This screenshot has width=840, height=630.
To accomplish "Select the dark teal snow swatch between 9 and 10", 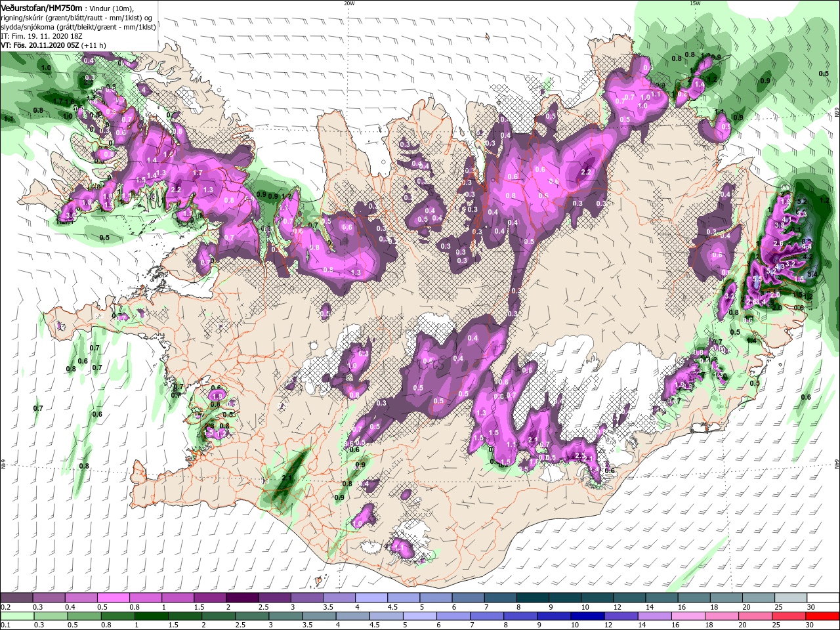I will (x=565, y=598).
